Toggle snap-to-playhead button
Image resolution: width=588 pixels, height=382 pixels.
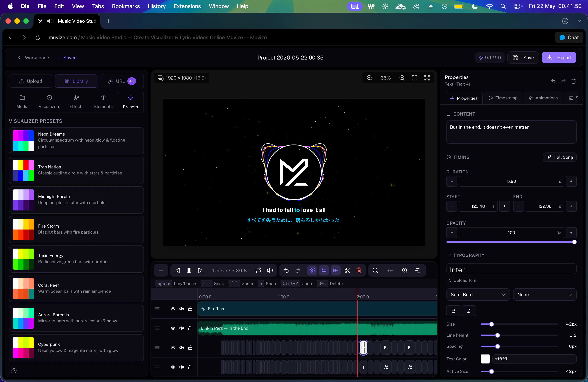click(x=335, y=270)
